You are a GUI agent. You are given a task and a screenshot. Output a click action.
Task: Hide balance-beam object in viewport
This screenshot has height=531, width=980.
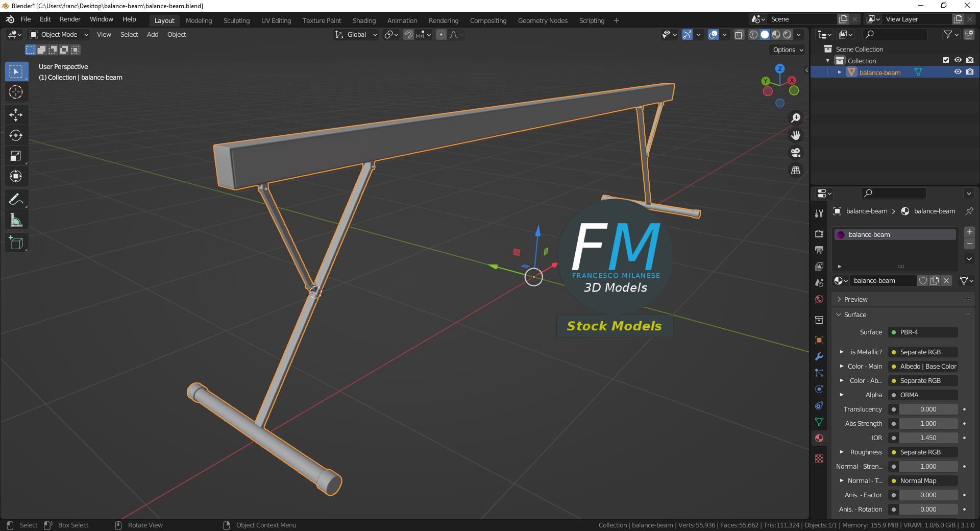coord(958,72)
